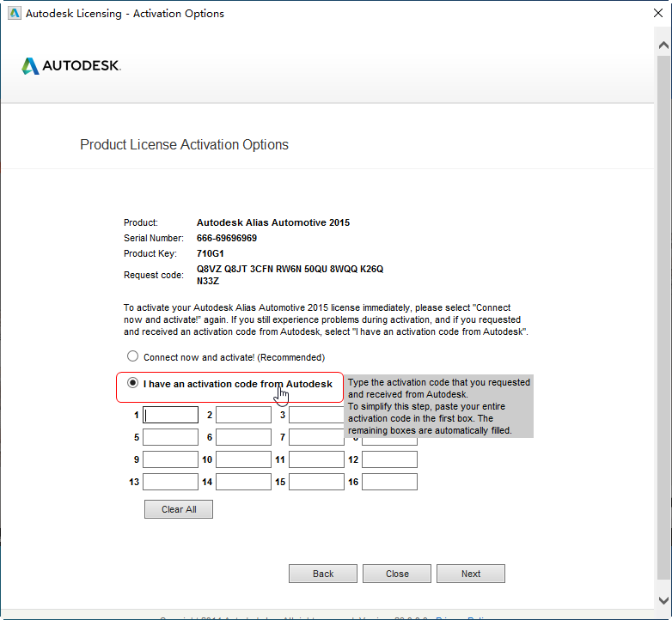Click activation code field 14
672x620 pixels.
243,482
